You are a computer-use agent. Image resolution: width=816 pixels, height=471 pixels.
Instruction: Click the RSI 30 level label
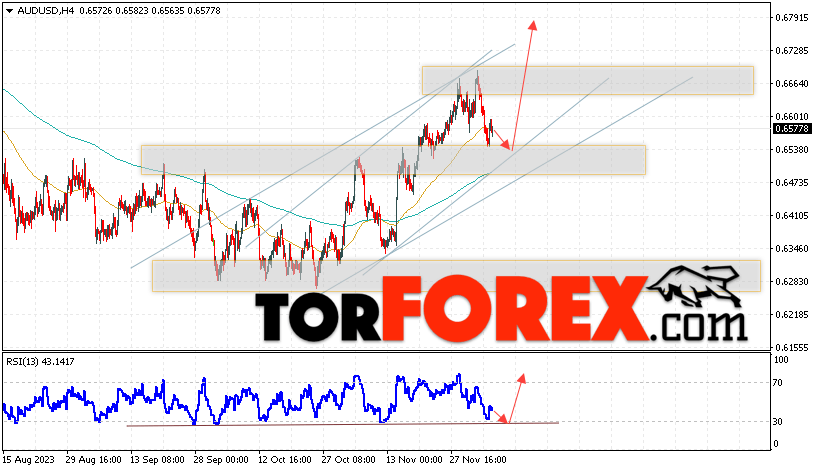click(x=777, y=422)
